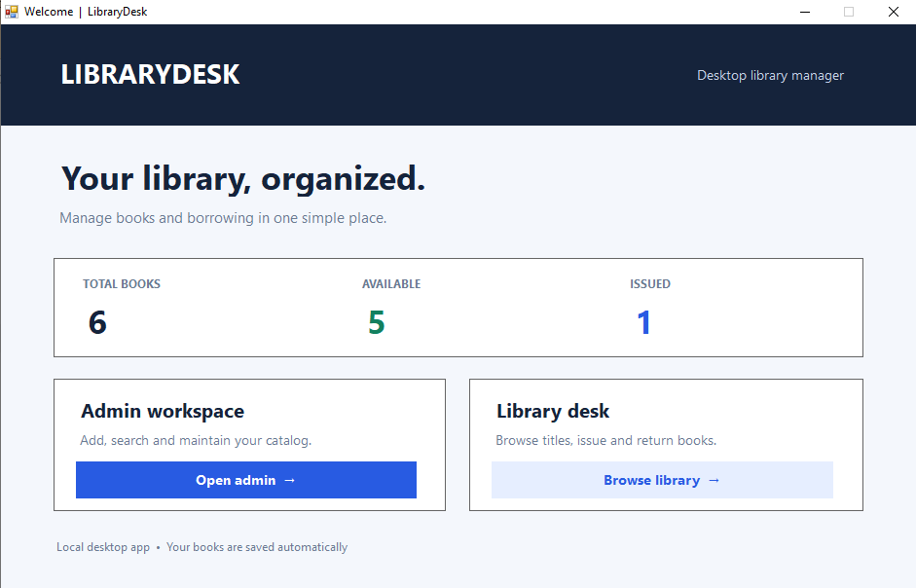Click the disabled maximize window button
The width and height of the screenshot is (916, 588).
[849, 12]
